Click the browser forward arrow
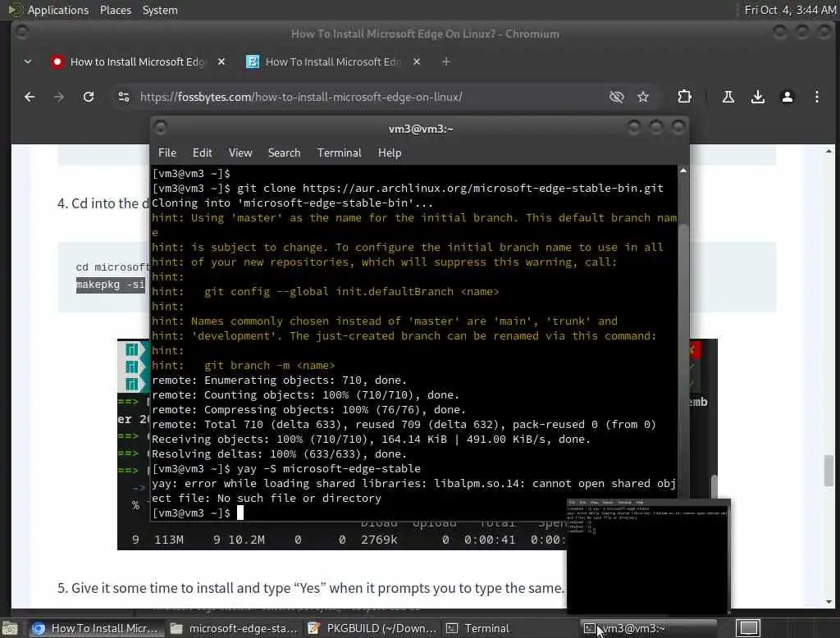 59,97
